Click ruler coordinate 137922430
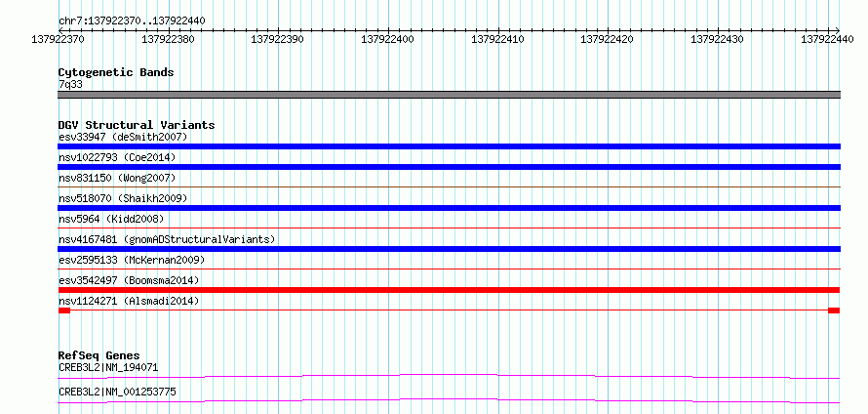Screen dimensions: 868x414 [718, 39]
